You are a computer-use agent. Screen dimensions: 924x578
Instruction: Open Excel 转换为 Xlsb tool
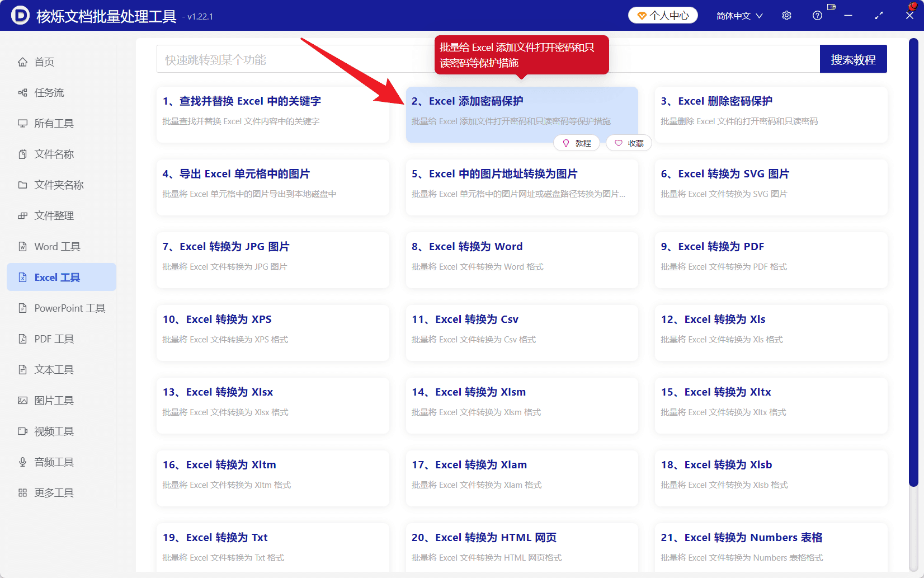(x=771, y=478)
